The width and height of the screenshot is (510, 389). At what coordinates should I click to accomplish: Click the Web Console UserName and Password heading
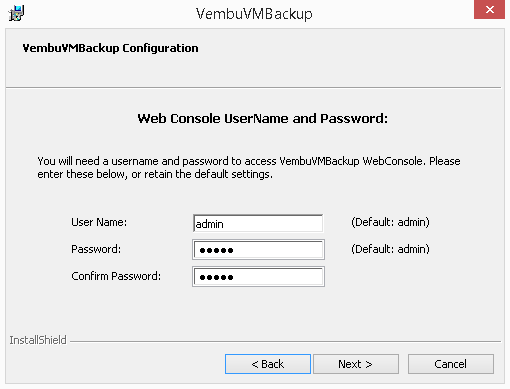(x=263, y=118)
